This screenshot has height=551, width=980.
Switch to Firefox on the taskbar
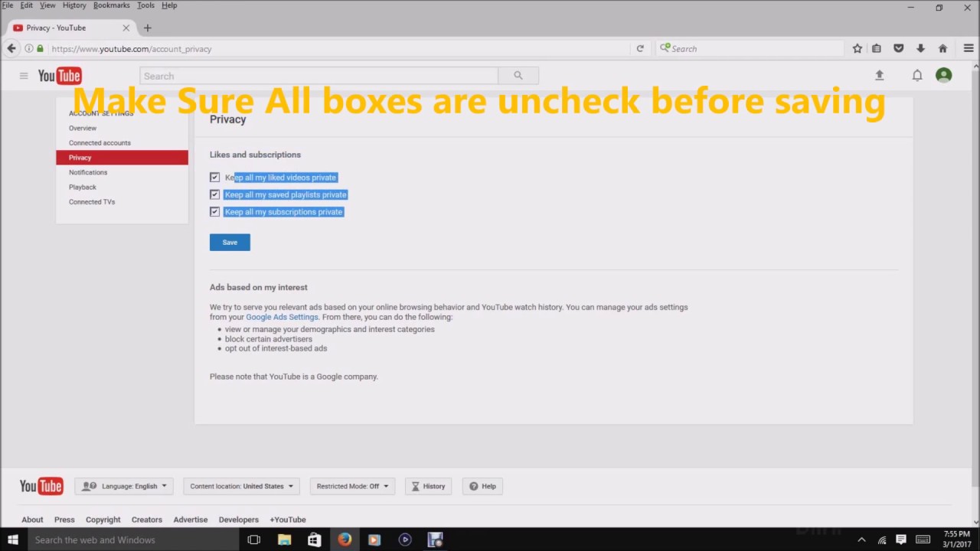[345, 540]
